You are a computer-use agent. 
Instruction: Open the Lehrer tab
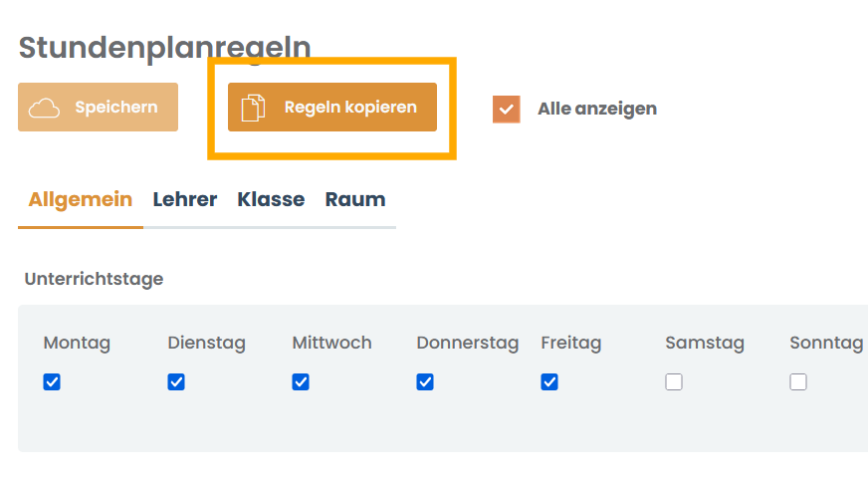[x=185, y=199]
